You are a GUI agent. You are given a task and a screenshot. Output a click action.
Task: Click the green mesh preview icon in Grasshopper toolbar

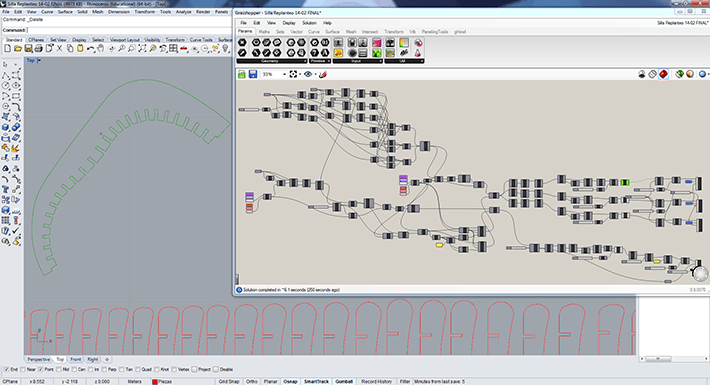point(679,74)
